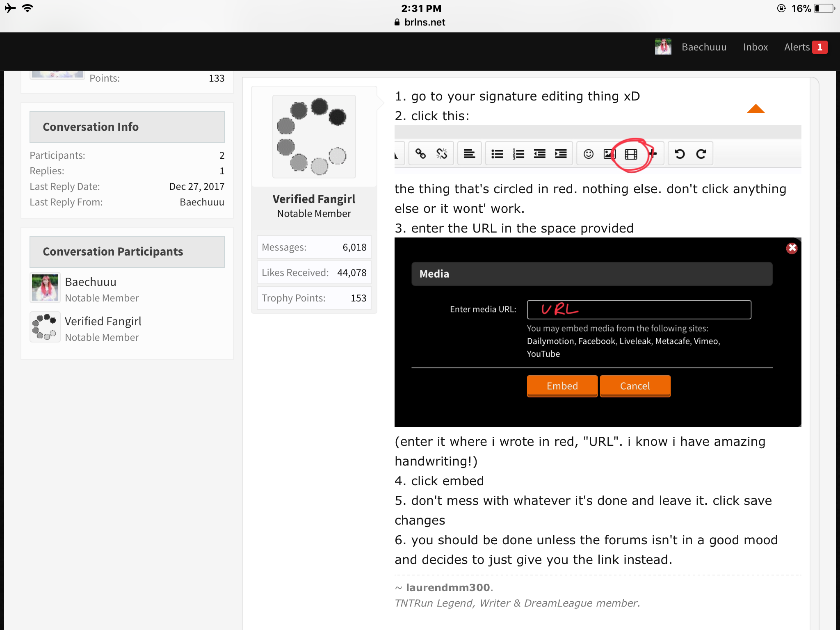Click the orange upward arrow
This screenshot has height=630, width=840.
pyautogui.click(x=756, y=108)
